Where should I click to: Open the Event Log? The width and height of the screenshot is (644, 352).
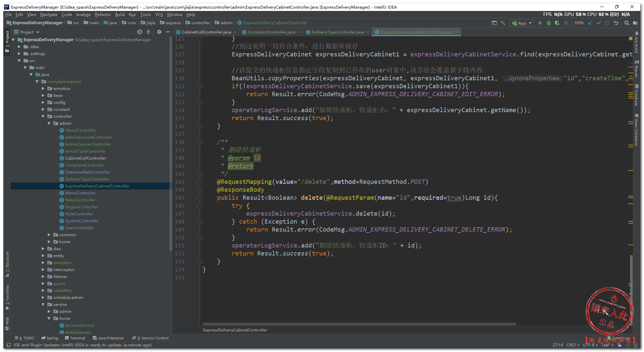coord(619,338)
